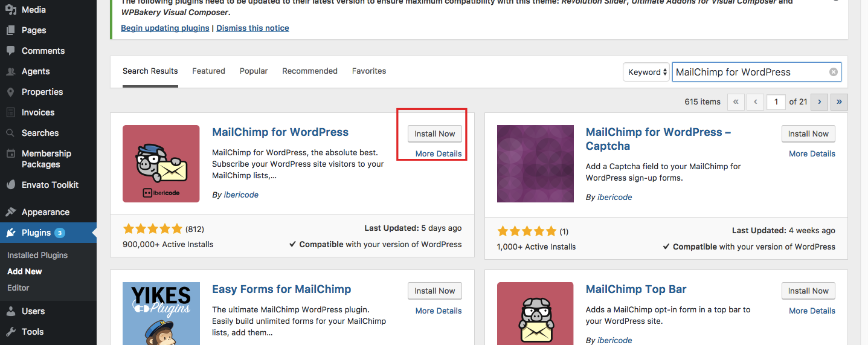
Task: Click the Tools wrench icon
Action: point(10,332)
